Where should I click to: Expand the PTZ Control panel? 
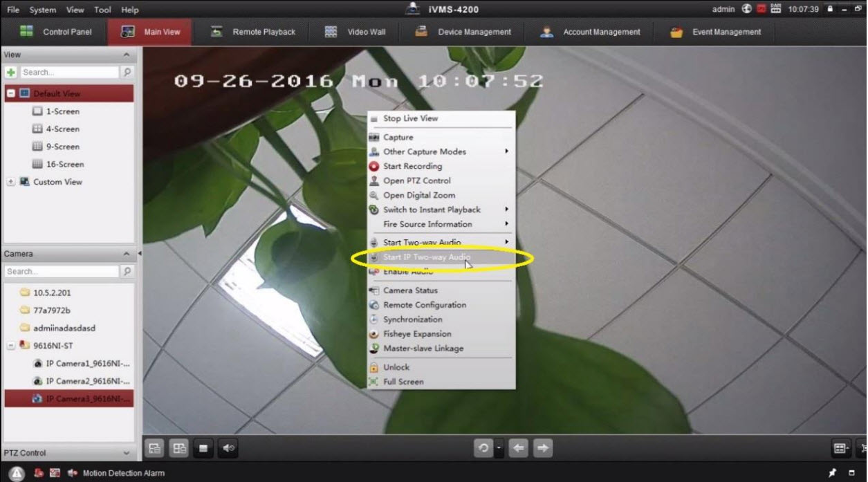coord(126,453)
